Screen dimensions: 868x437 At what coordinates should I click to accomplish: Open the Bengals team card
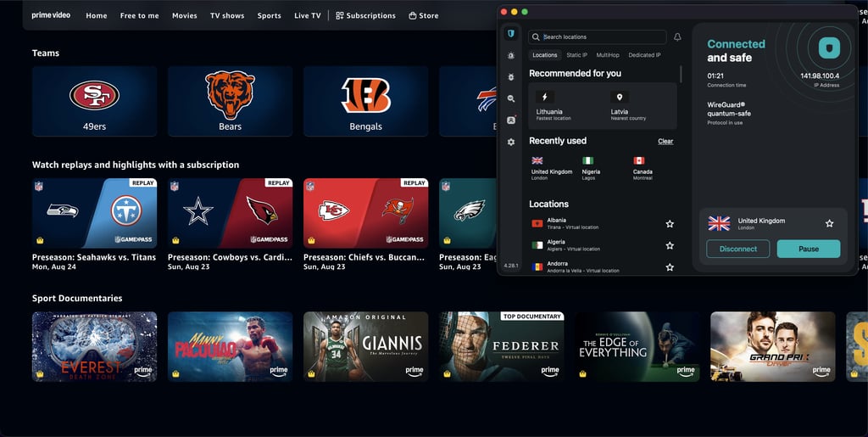pos(365,101)
